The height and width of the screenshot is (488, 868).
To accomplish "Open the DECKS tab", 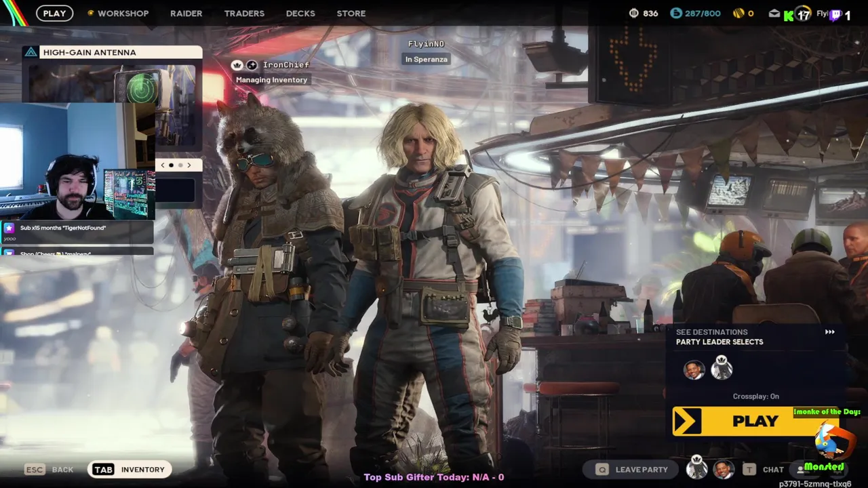I will 300,13.
